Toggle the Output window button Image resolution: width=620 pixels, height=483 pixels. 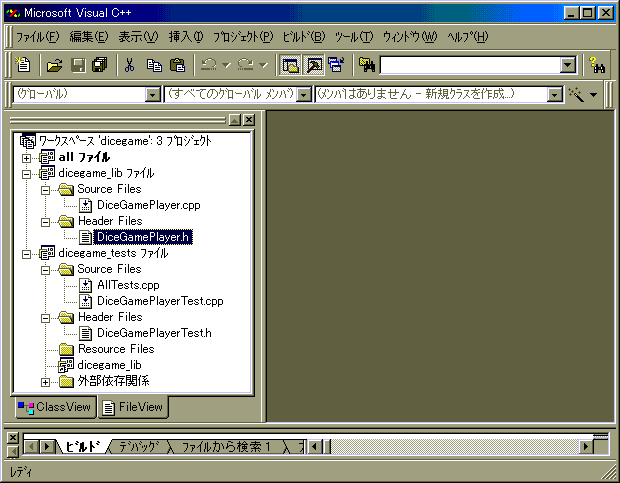314,65
